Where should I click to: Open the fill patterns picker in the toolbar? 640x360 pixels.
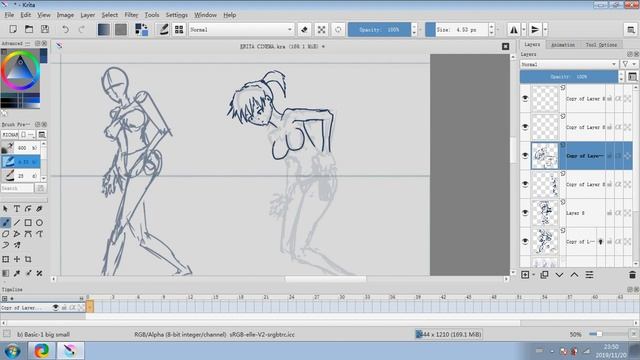[x=121, y=29]
